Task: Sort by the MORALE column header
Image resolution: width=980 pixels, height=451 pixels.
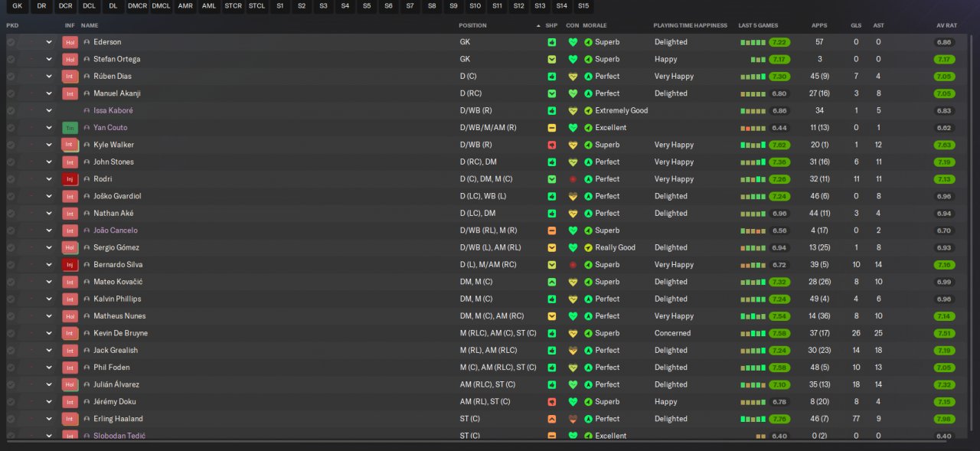Action: pos(595,25)
